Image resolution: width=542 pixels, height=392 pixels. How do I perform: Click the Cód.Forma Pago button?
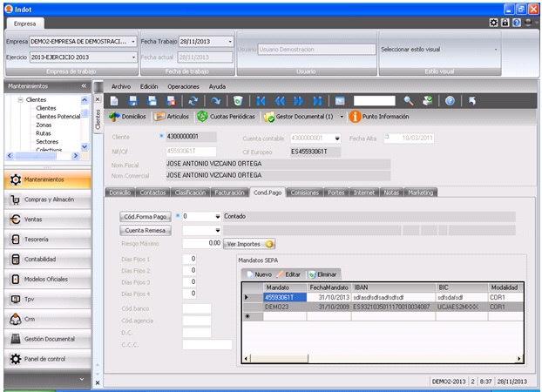click(x=145, y=216)
